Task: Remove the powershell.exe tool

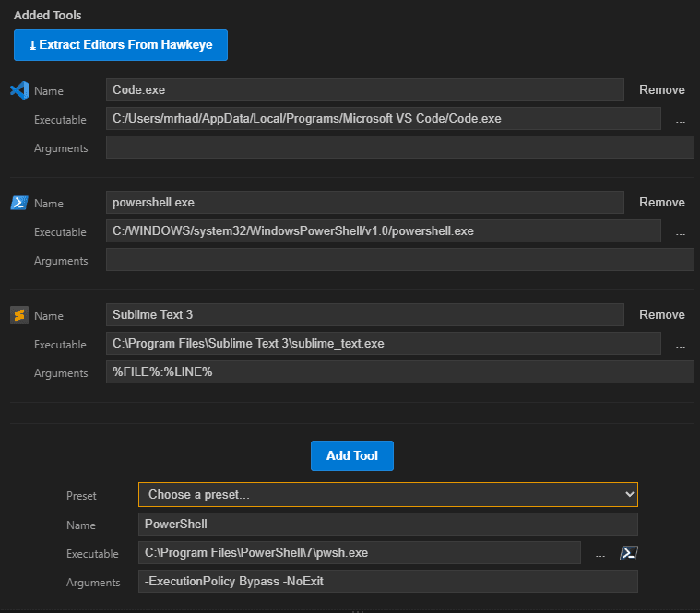Action: pyautogui.click(x=661, y=203)
